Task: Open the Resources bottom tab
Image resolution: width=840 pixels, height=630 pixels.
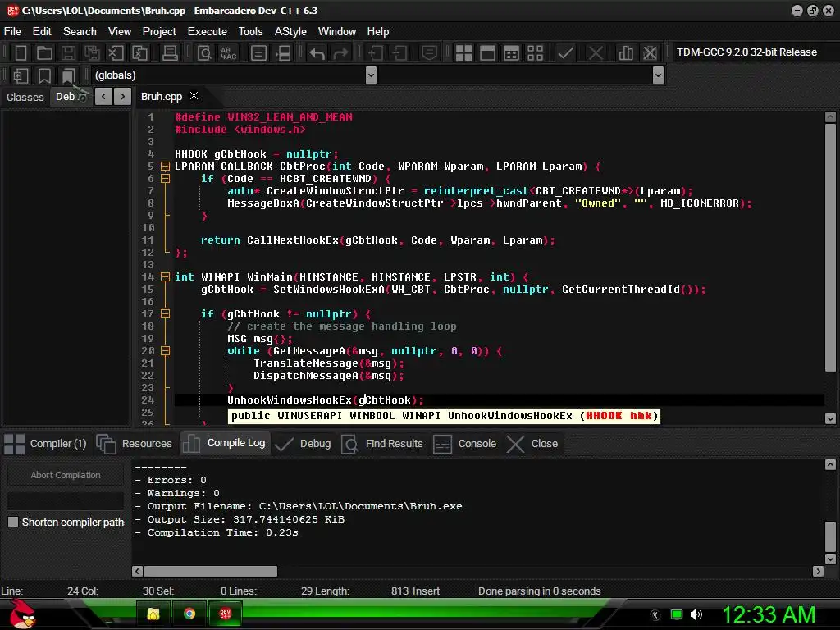Action: [x=135, y=444]
